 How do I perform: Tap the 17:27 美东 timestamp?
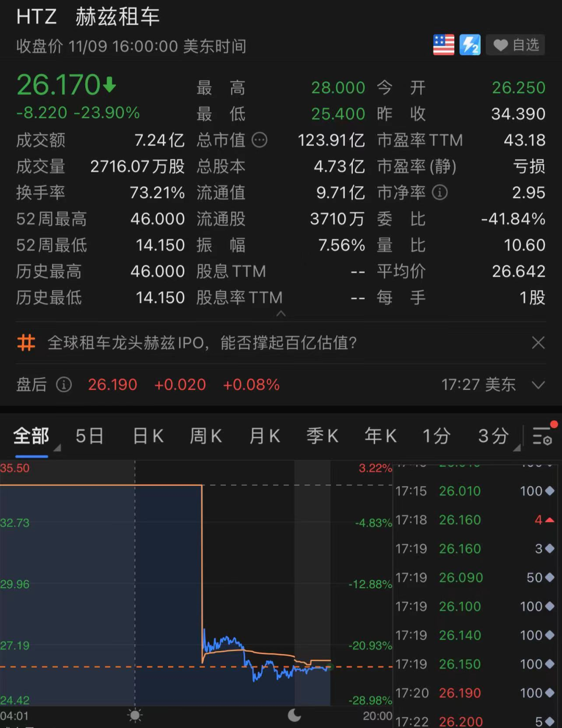[479, 385]
